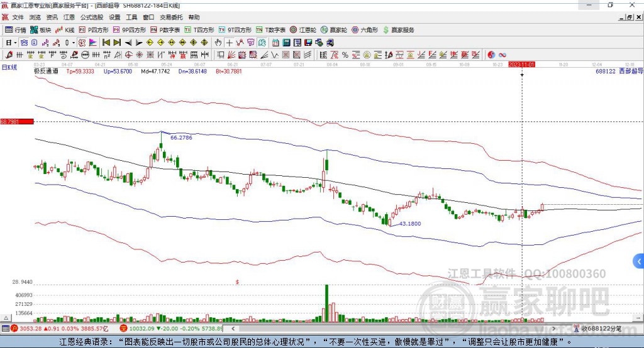Open 赢家服务 with dollar icon

tap(398, 30)
